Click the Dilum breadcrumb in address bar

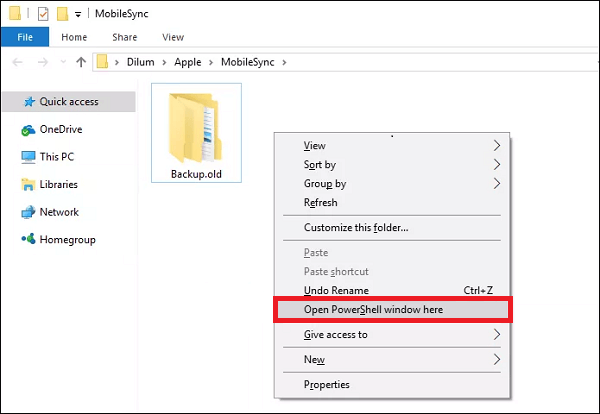[x=141, y=62]
